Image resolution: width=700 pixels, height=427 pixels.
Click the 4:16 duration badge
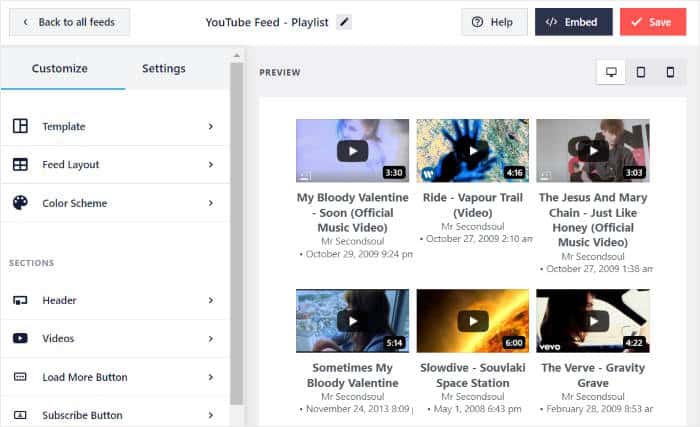[x=514, y=172]
